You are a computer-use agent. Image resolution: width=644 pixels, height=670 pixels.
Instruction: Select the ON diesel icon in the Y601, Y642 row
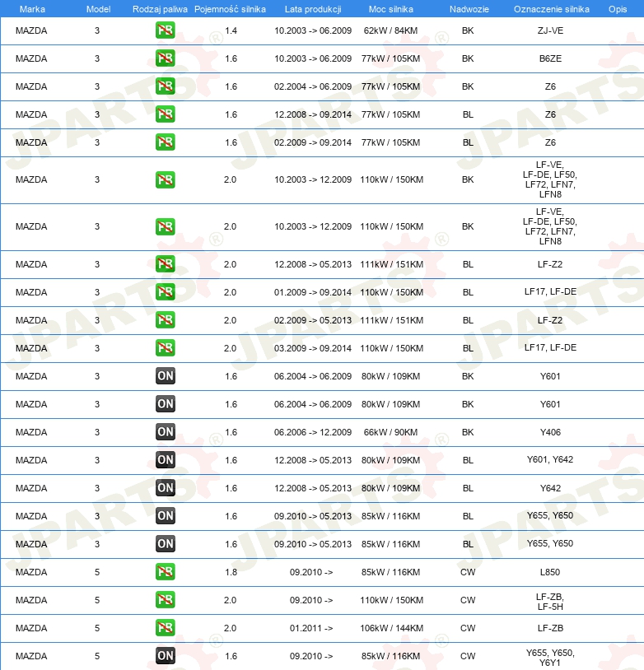pyautogui.click(x=165, y=460)
